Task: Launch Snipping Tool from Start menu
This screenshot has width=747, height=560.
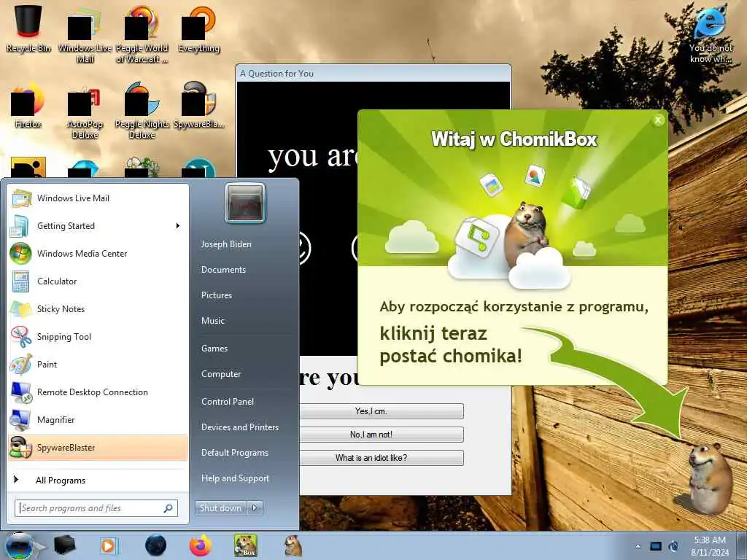Action: pos(98,336)
